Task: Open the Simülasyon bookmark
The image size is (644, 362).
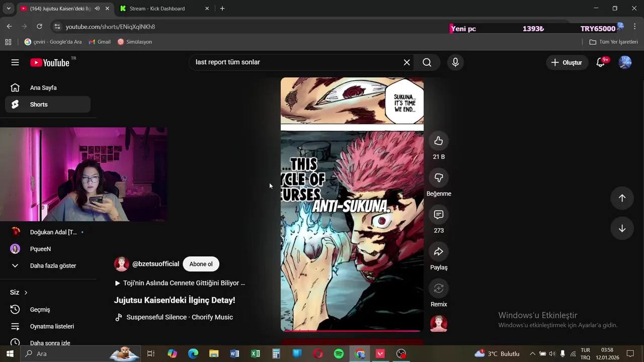Action: point(134,42)
